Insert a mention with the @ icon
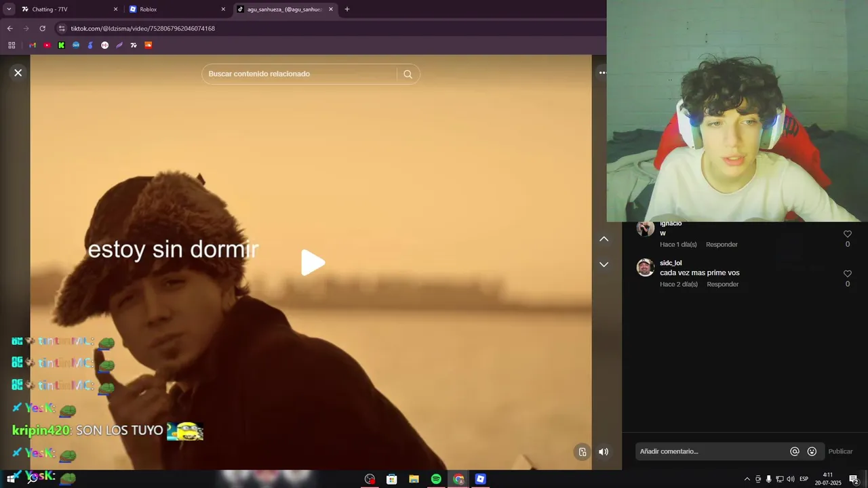 point(795,451)
